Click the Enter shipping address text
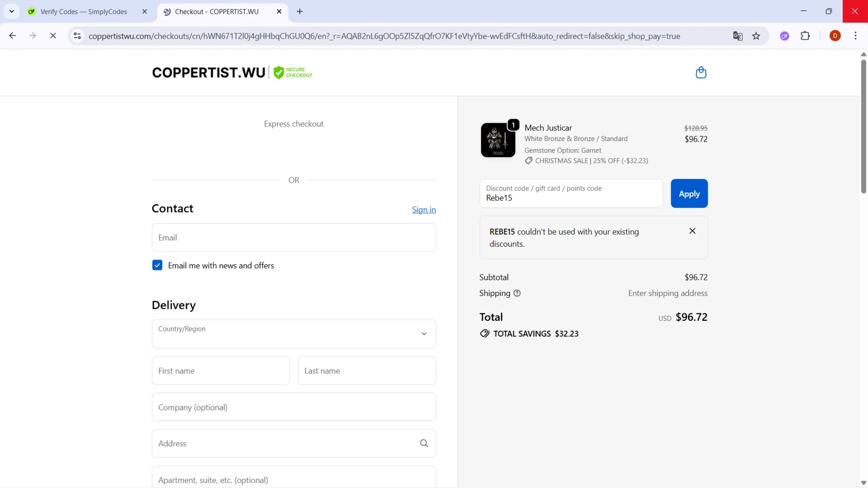This screenshot has width=868, height=488. click(x=668, y=293)
